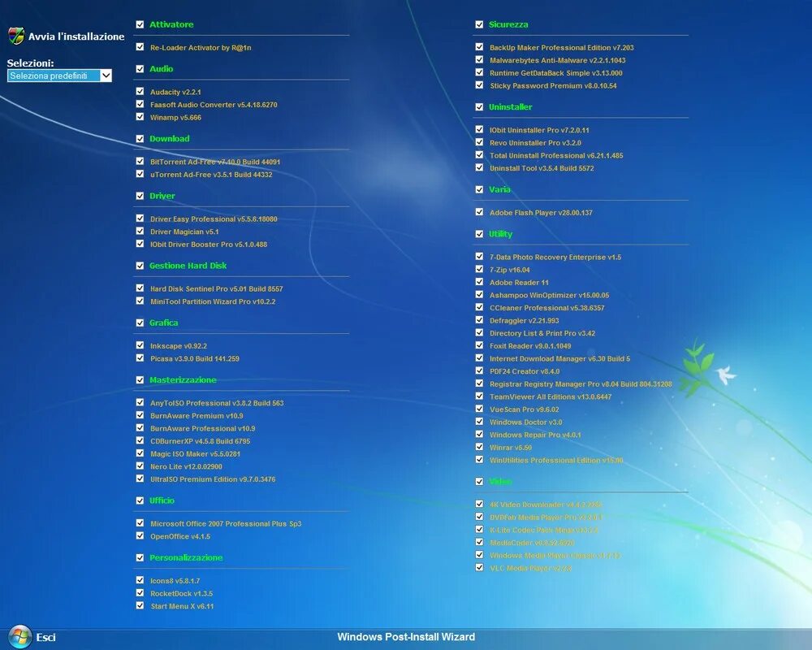Uncheck Microsoft Office 2007 Professional Plus
Image resolution: width=812 pixels, height=650 pixels.
pos(140,523)
